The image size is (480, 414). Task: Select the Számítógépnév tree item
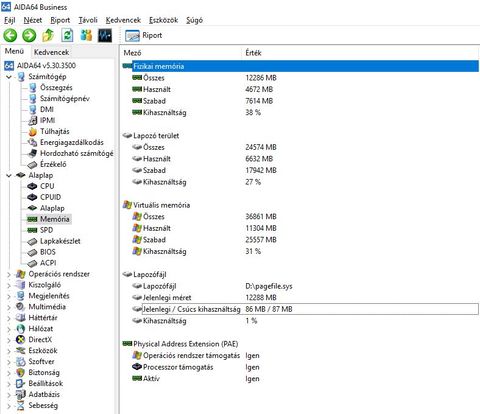65,99
